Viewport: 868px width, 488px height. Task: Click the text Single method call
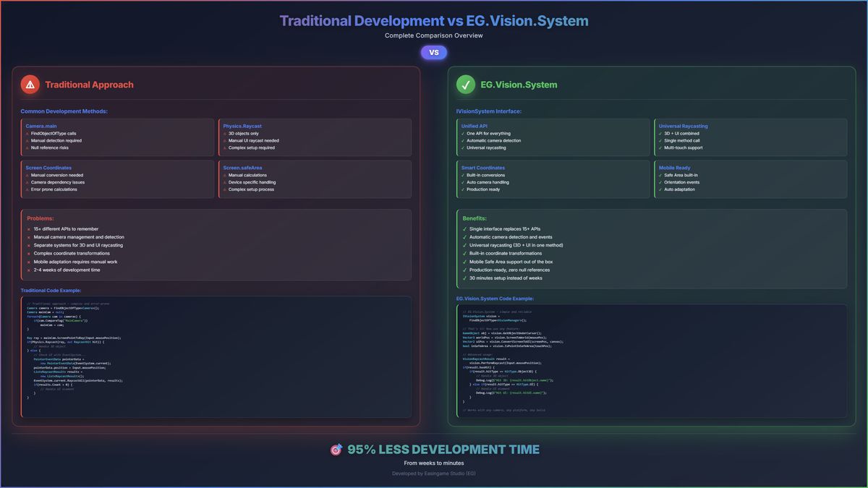click(x=684, y=141)
